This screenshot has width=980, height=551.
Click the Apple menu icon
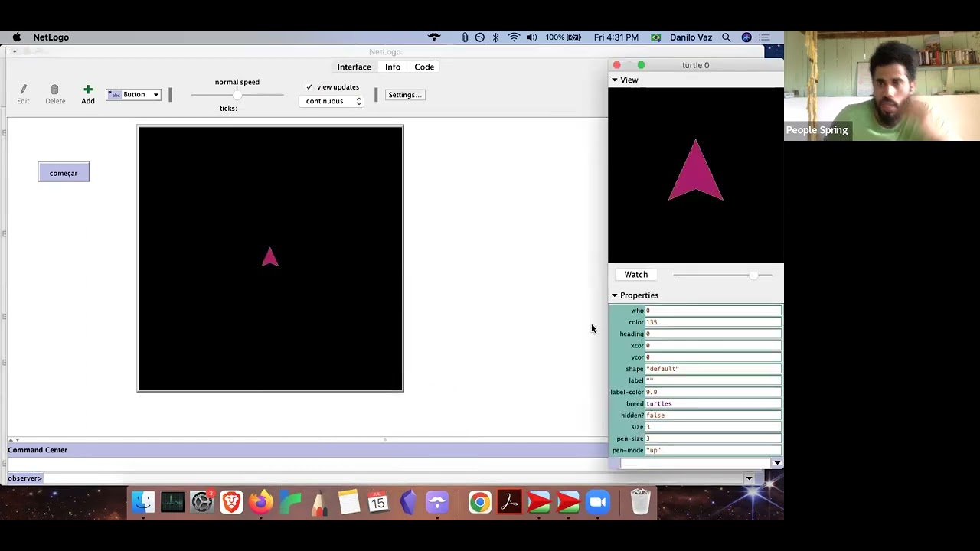point(16,37)
